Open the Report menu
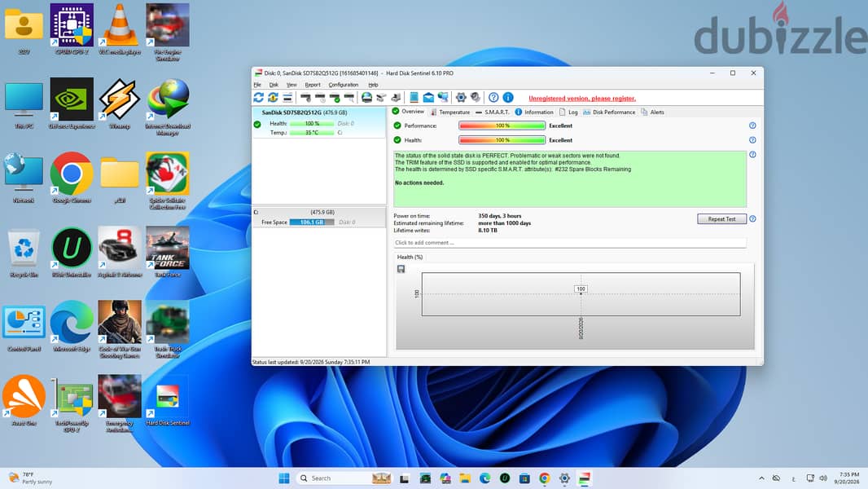This screenshot has width=868, height=489. coord(313,85)
